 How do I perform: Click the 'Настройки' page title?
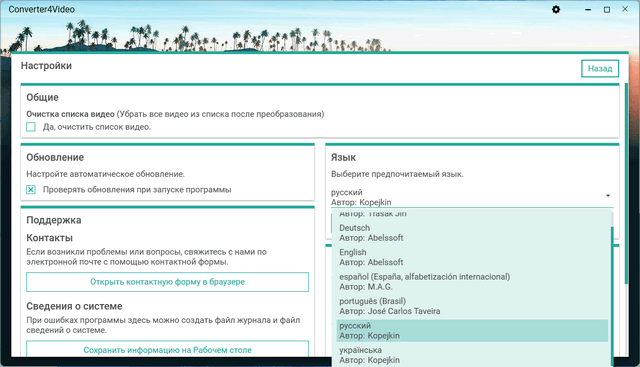(47, 66)
